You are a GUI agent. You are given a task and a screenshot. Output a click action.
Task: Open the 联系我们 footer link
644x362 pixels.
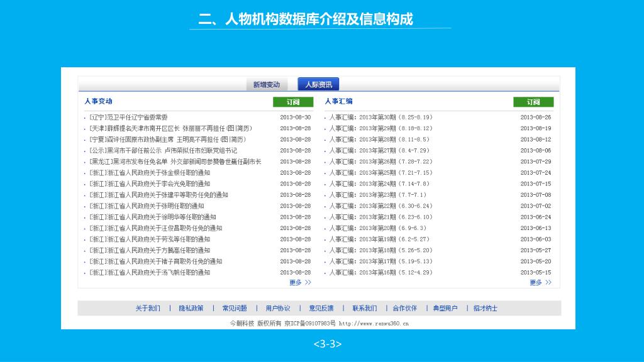tap(364, 309)
